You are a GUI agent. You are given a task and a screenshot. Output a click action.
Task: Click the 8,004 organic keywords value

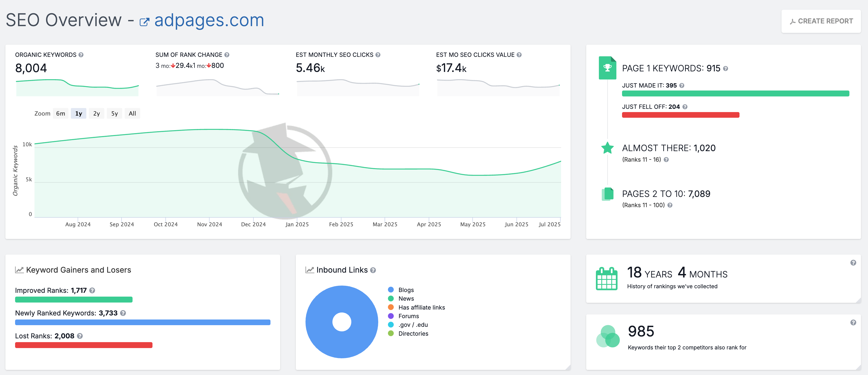[x=31, y=68]
